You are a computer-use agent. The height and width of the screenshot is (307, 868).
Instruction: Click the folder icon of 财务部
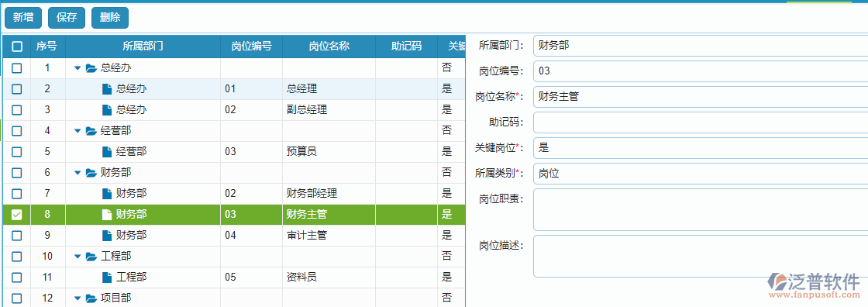pyautogui.click(x=91, y=173)
